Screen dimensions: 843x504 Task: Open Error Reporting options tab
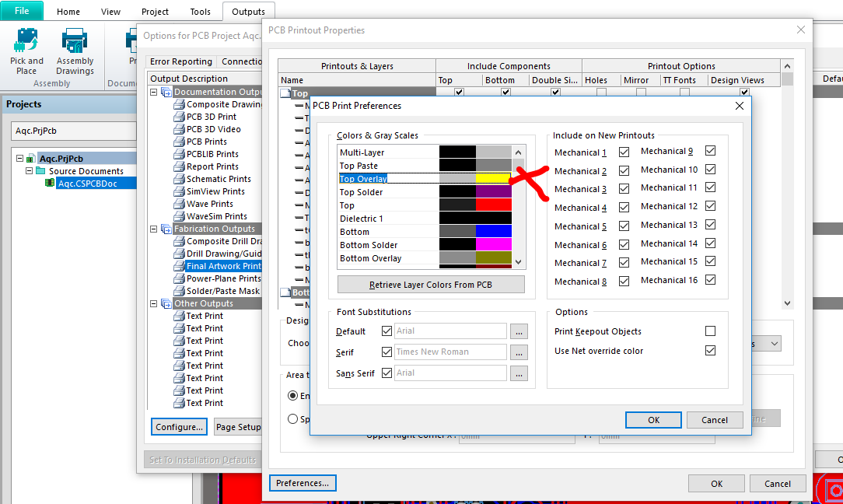click(181, 61)
